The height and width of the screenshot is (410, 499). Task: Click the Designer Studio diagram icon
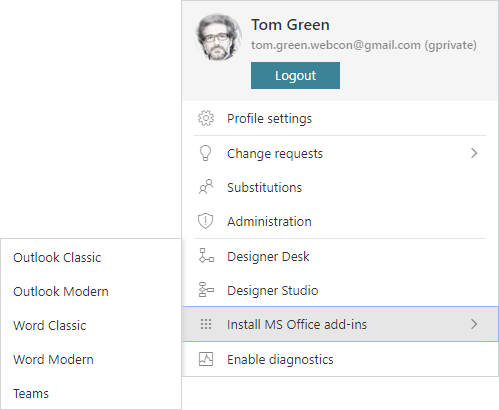click(206, 290)
